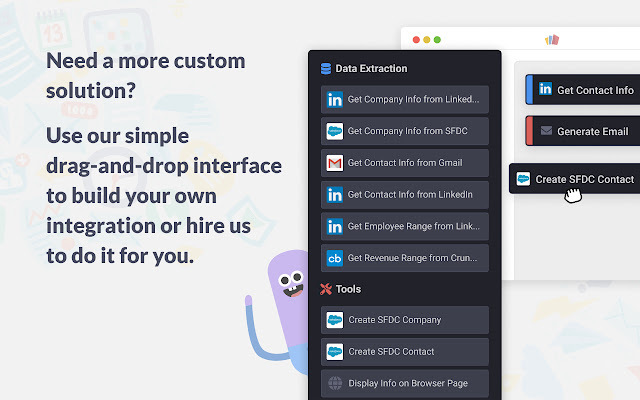Click Crunchbase icon in Get Revenue Range row

coord(335,258)
